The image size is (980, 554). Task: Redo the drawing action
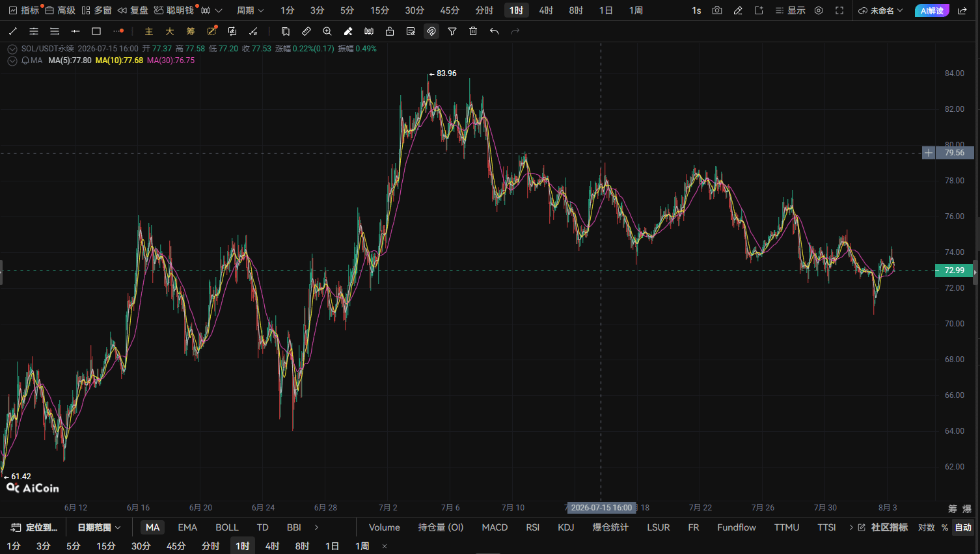pos(515,31)
